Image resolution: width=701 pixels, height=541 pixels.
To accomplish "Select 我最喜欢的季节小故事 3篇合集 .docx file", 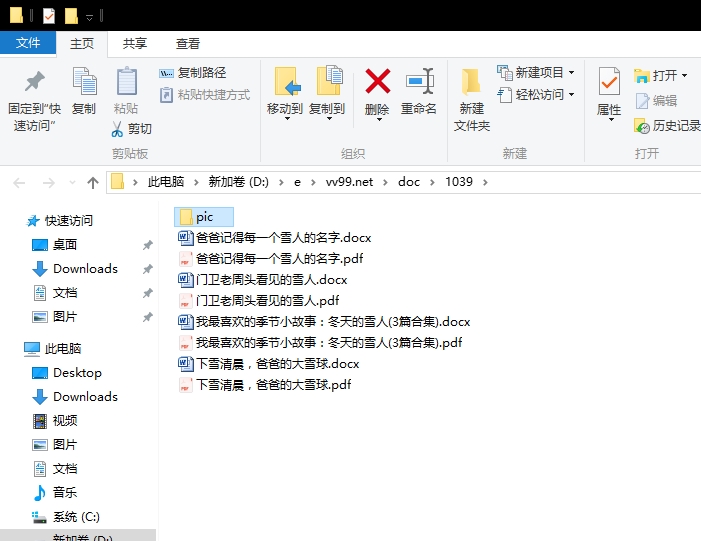I will tap(324, 321).
